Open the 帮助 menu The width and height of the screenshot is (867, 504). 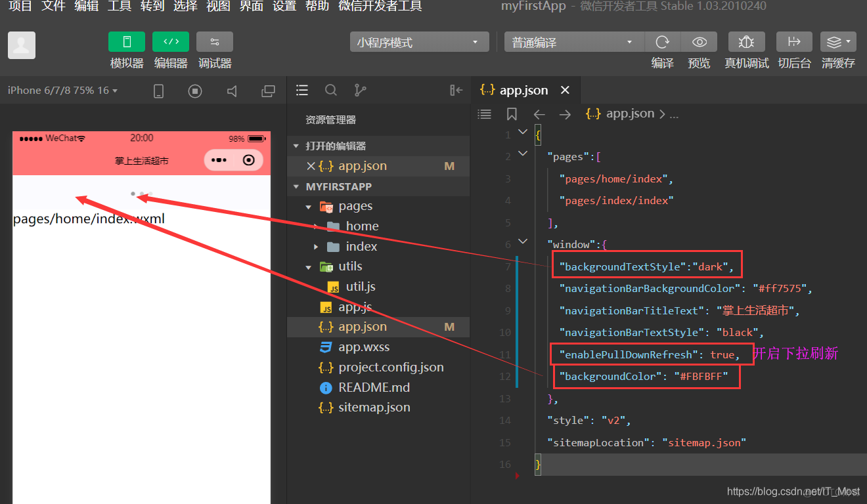coord(317,7)
